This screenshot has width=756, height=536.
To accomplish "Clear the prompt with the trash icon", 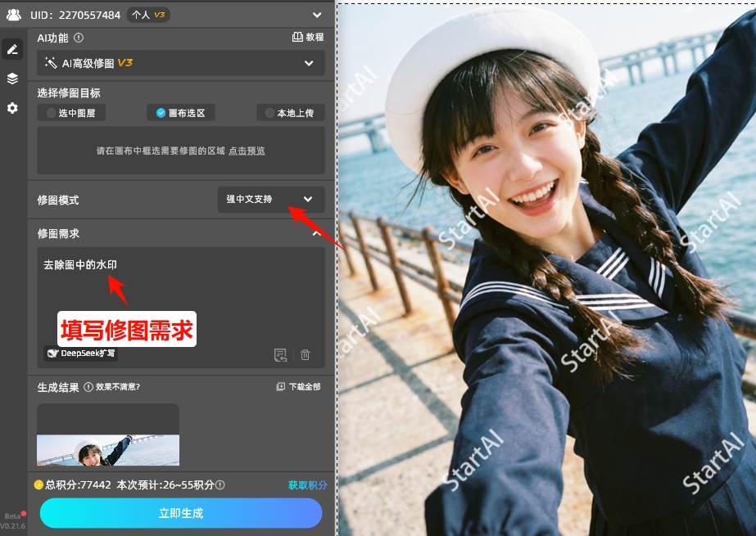I will pyautogui.click(x=305, y=354).
